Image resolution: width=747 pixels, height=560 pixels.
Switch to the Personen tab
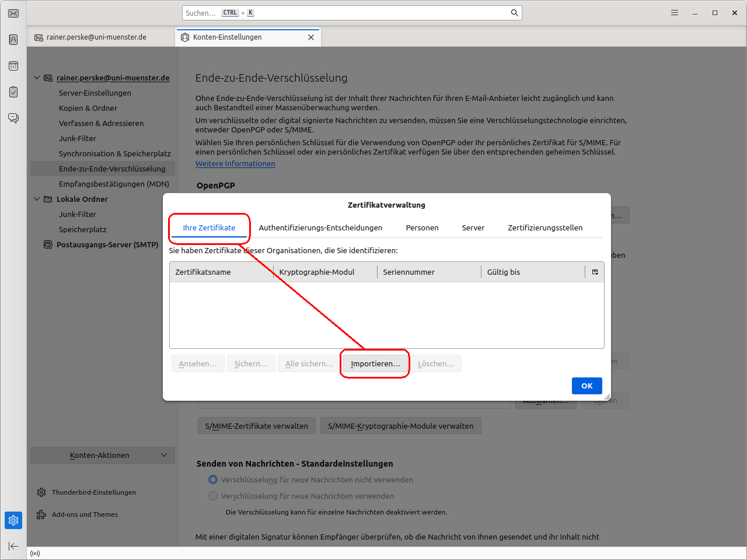[x=422, y=228]
